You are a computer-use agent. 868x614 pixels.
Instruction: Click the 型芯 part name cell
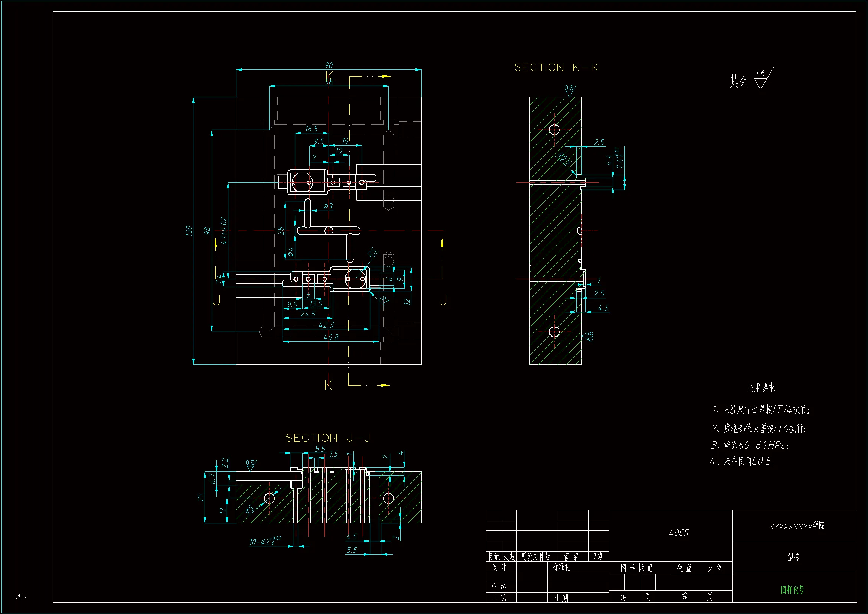(793, 556)
